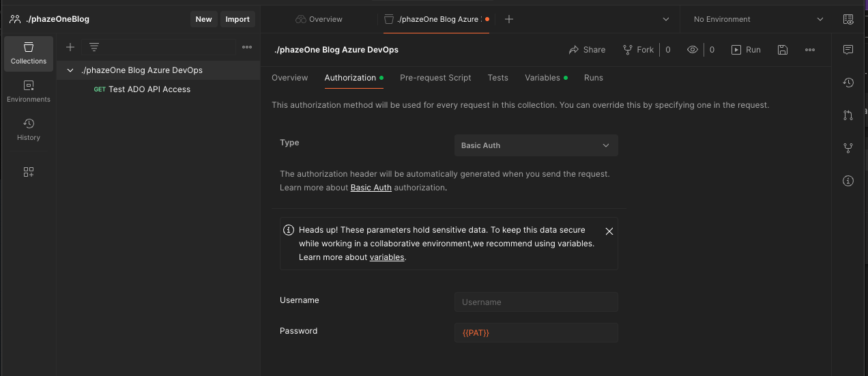
Task: Open the tab list dropdown chevron
Action: click(x=666, y=19)
